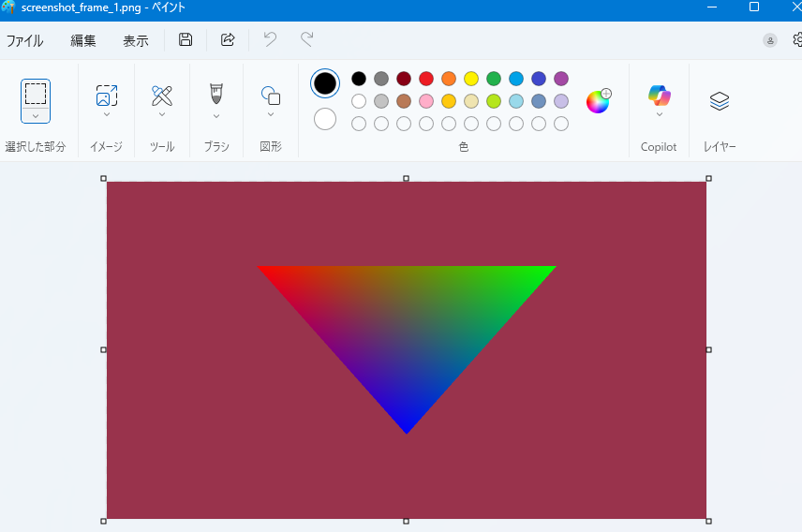
Task: Click the Save floppy disk icon
Action: 186,39
